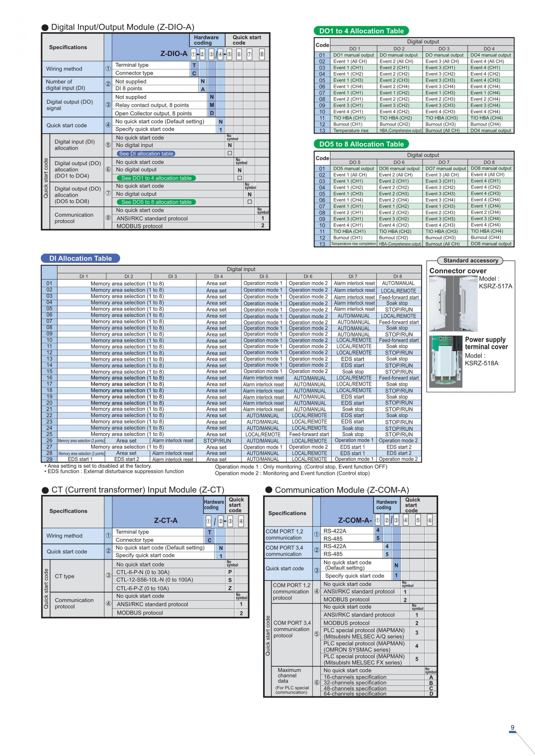Select the 'DO5 to 8 Allocation Table' green heading
Viewport: 535px width, 756px height.
coord(361,144)
